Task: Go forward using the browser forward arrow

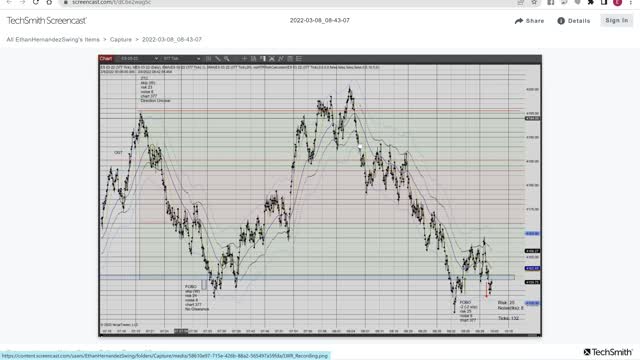Action: tap(22, 2)
